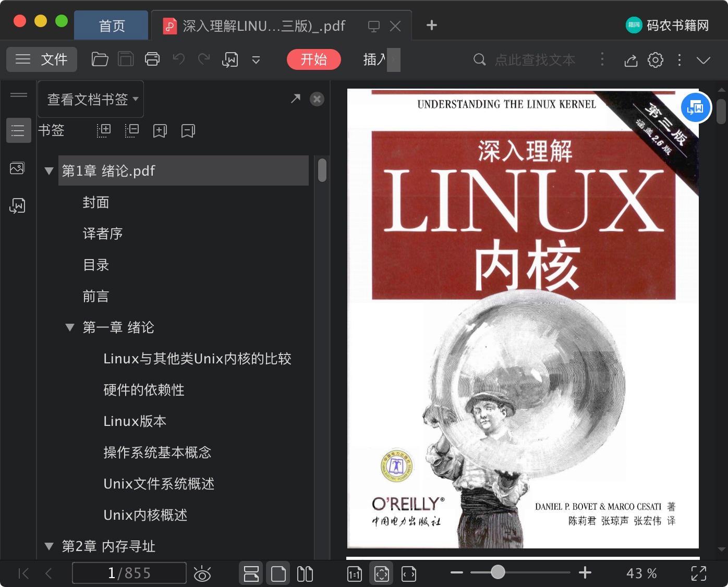Open the 文件 menu

click(x=42, y=59)
